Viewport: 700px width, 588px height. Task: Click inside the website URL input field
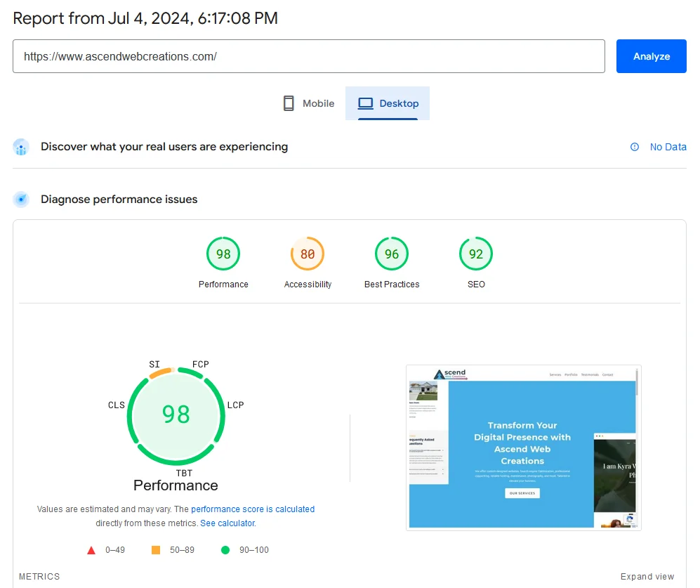click(x=309, y=56)
